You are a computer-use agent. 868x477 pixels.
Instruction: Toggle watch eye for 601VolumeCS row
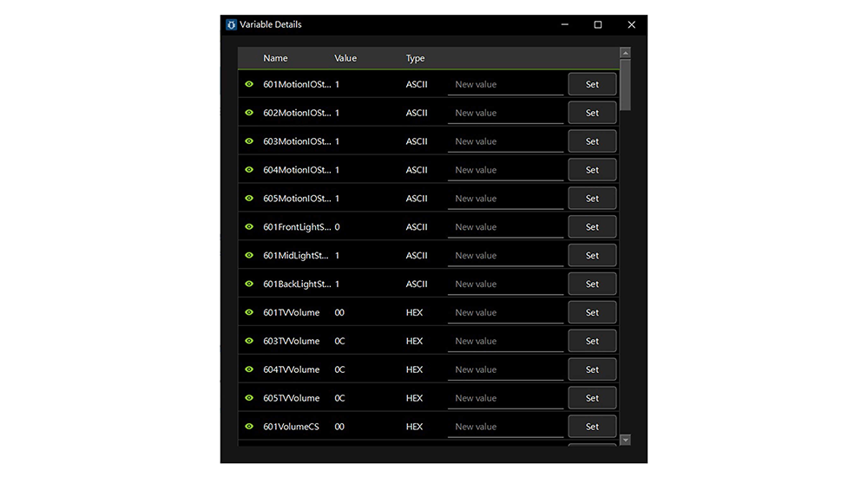tap(249, 426)
